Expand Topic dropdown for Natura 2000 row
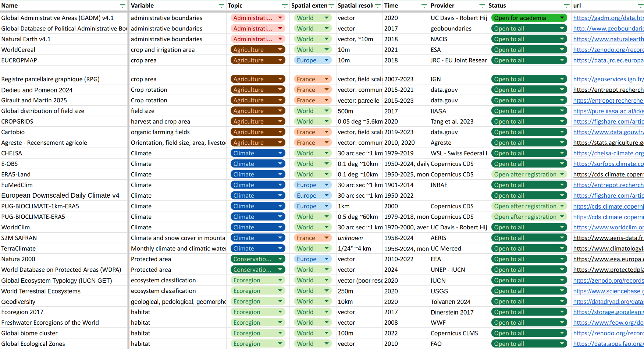The image size is (644, 349). click(x=280, y=259)
